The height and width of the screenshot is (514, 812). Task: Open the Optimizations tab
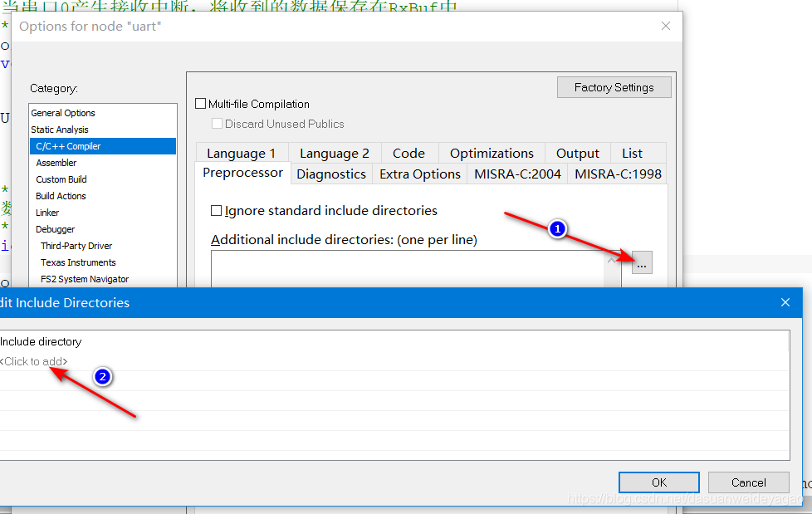(492, 154)
